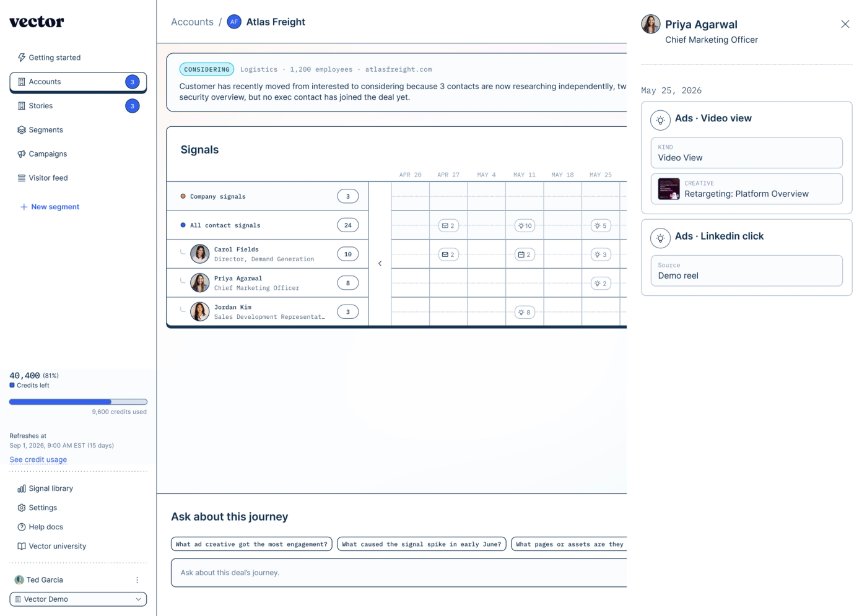The image size is (867, 616).
Task: Click Carol Fields' Apr 27 email marker
Action: click(448, 254)
